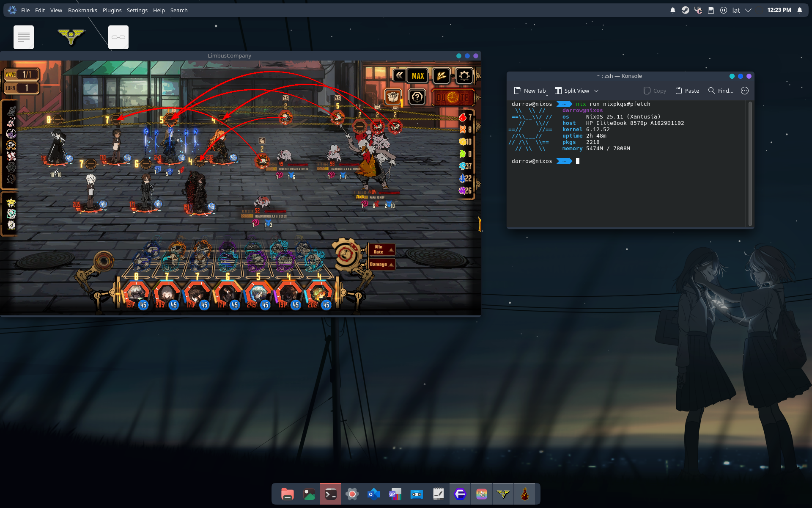Click the enkephalin box item icon
The image size is (812, 508).
coord(393,97)
